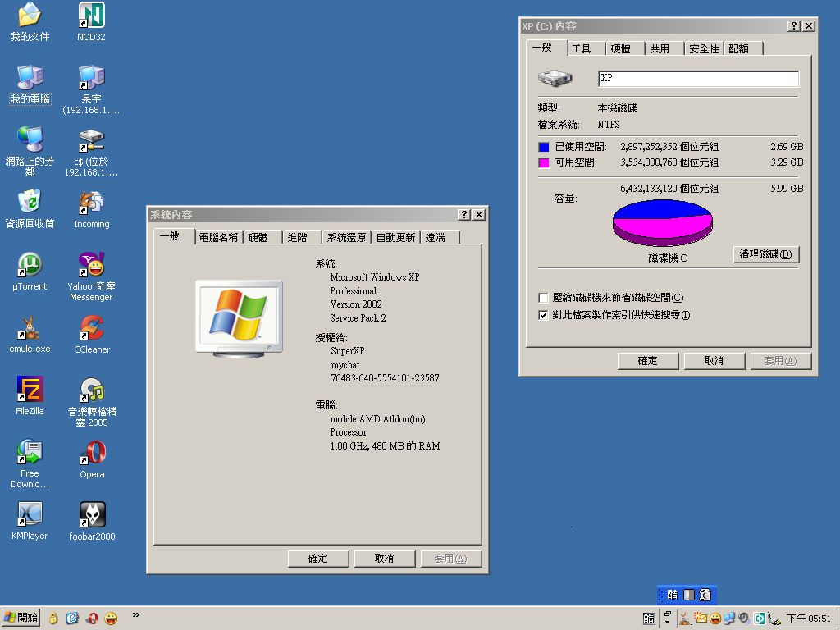
Task: Launch Opera from the Quick Launch bar
Action: [92, 619]
